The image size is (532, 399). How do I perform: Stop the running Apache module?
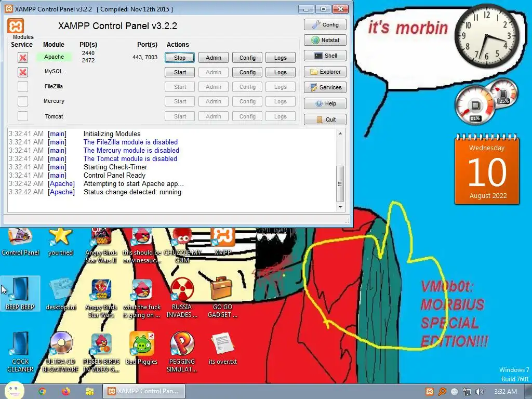[179, 58]
